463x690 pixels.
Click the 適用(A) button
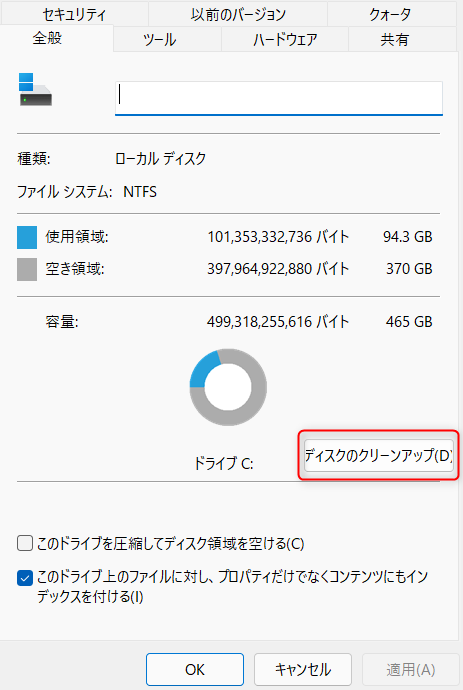tap(411, 669)
